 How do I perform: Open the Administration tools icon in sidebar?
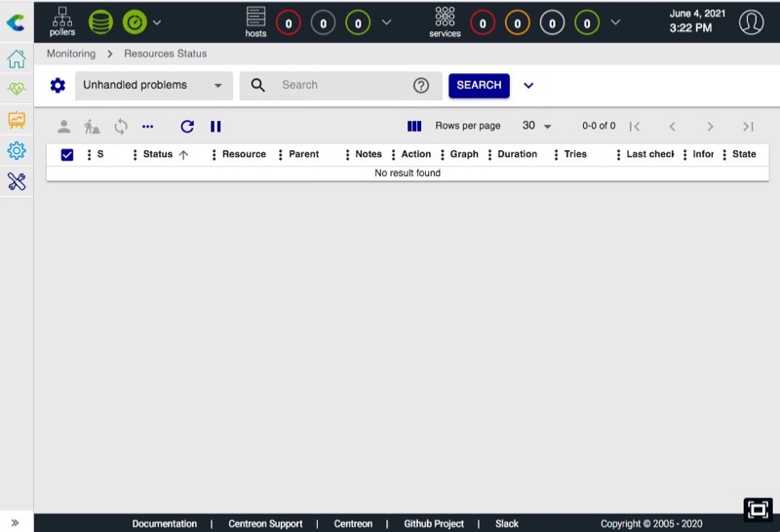click(x=17, y=181)
